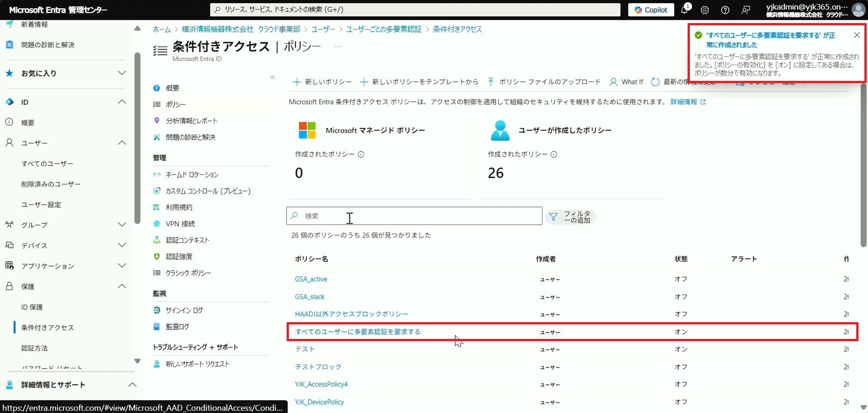Image resolution: width=868 pixels, height=413 pixels.
Task: Click the refresh circular arrow icon
Action: [x=655, y=82]
